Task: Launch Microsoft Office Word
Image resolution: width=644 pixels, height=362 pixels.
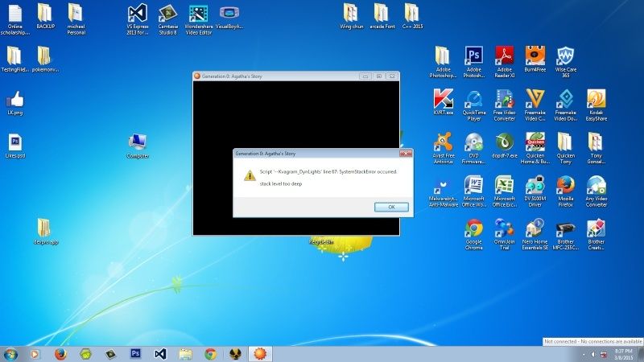Action: [473, 191]
